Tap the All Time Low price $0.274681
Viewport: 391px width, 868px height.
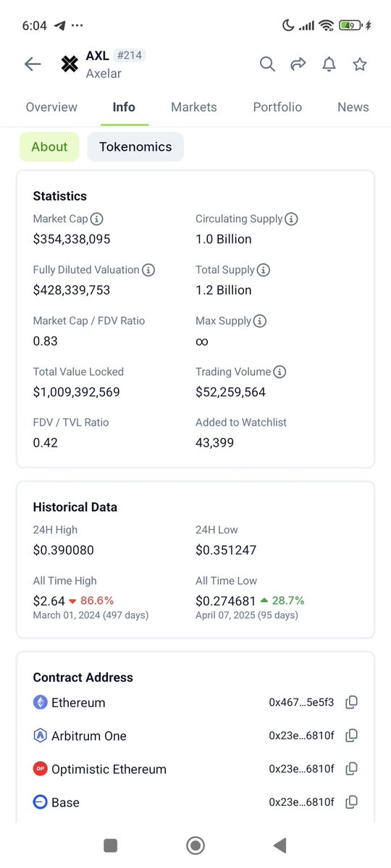tap(226, 601)
